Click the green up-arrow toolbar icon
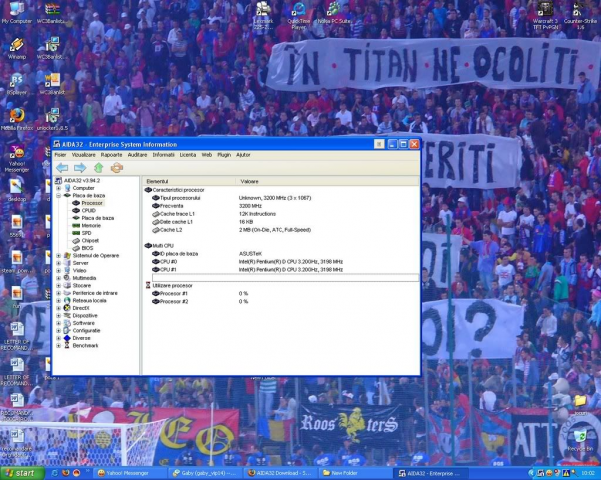This screenshot has height=480, width=601. click(x=99, y=168)
